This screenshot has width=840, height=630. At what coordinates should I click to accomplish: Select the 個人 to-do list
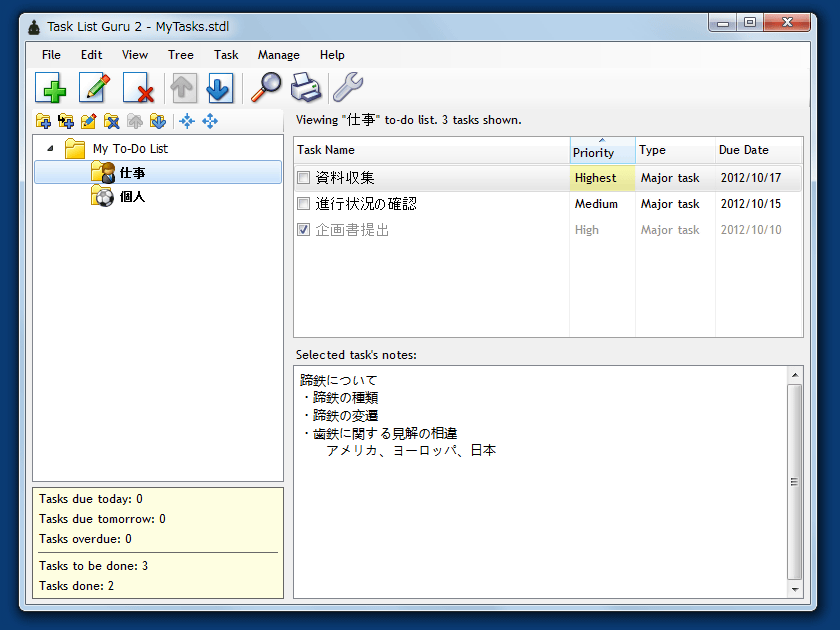132,197
